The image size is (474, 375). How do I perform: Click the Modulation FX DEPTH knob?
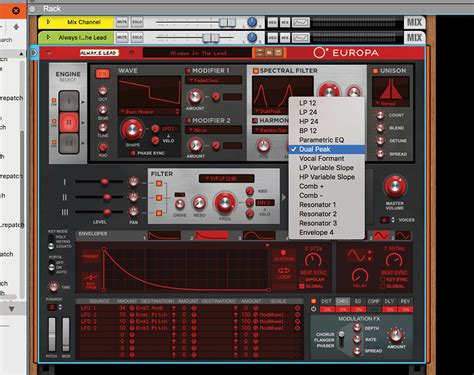click(357, 328)
